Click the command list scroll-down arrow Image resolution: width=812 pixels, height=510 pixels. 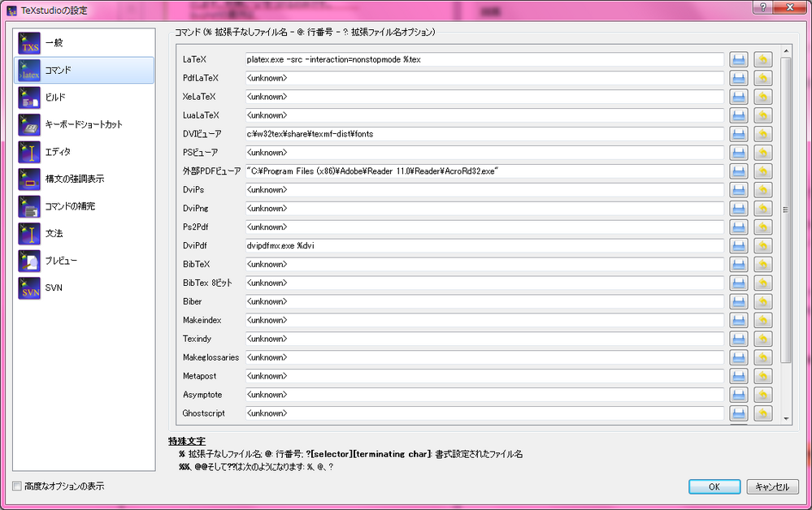tap(786, 418)
